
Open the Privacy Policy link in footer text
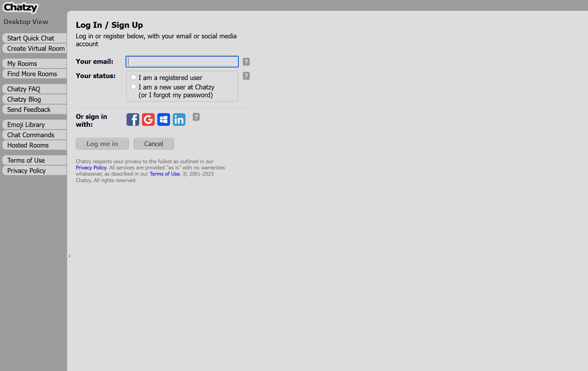tap(91, 168)
